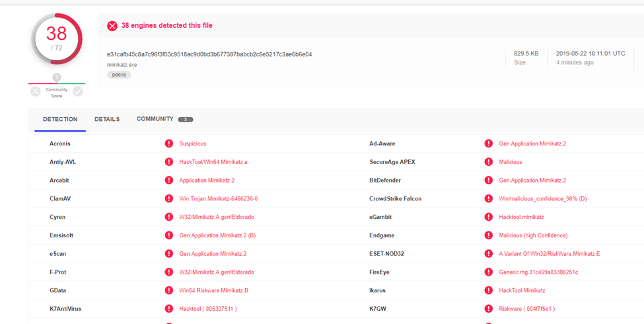Image resolution: width=644 pixels, height=324 pixels.
Task: Click the warning icon in the ESET-NOD32 row
Action: point(488,254)
